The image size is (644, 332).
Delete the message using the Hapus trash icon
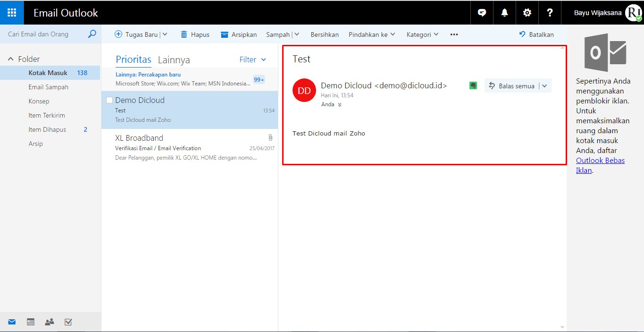click(194, 34)
